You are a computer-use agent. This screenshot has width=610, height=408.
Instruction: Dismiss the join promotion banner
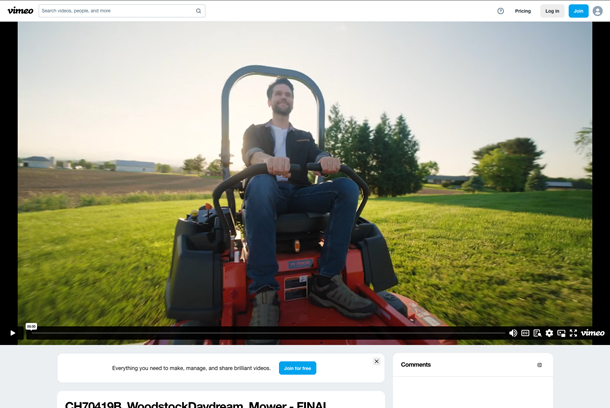tap(376, 361)
